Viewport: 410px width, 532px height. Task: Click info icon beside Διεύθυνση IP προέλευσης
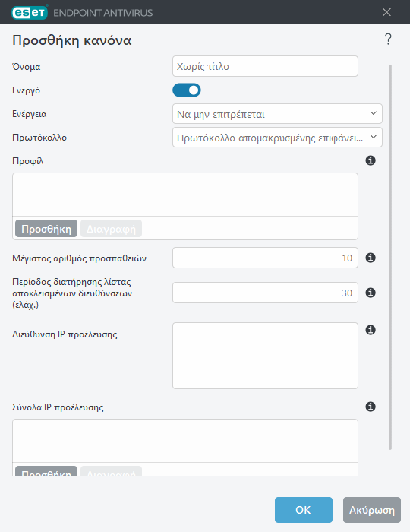(x=371, y=330)
